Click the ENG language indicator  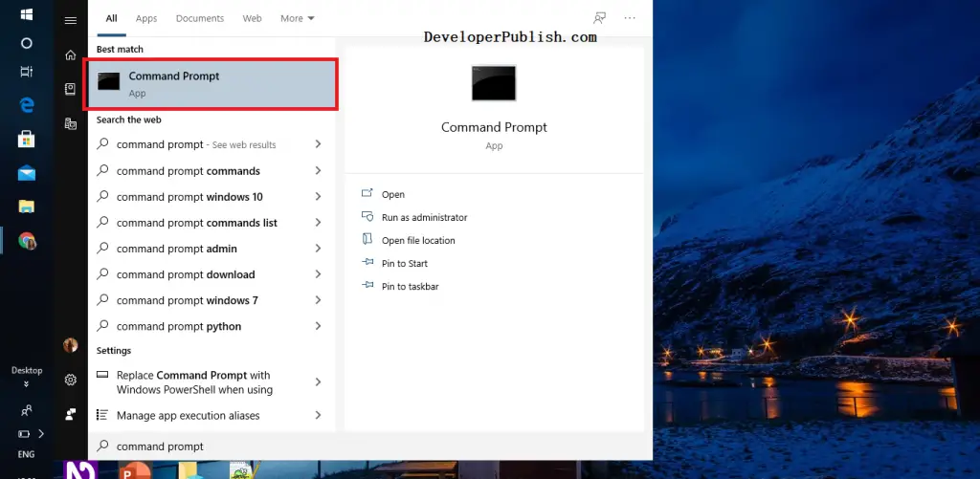[x=26, y=455]
